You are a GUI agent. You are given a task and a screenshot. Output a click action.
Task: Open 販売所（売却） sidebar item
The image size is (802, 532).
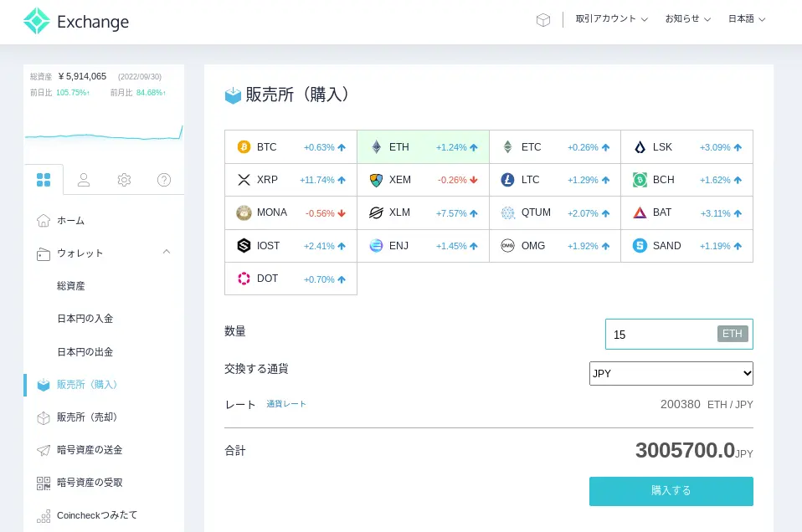(77, 417)
